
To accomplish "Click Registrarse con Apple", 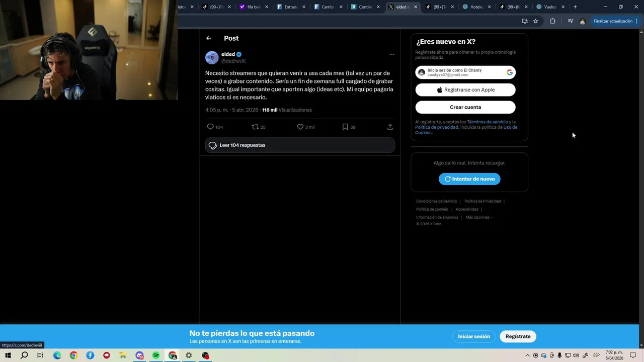I will (465, 90).
